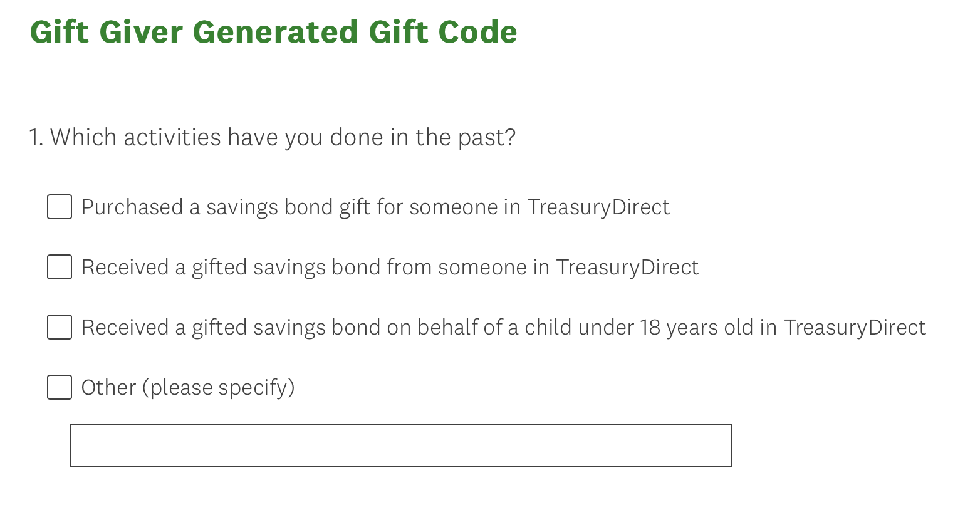
Task: Enable the "Other (please specify)" checkbox
Action: [60, 387]
